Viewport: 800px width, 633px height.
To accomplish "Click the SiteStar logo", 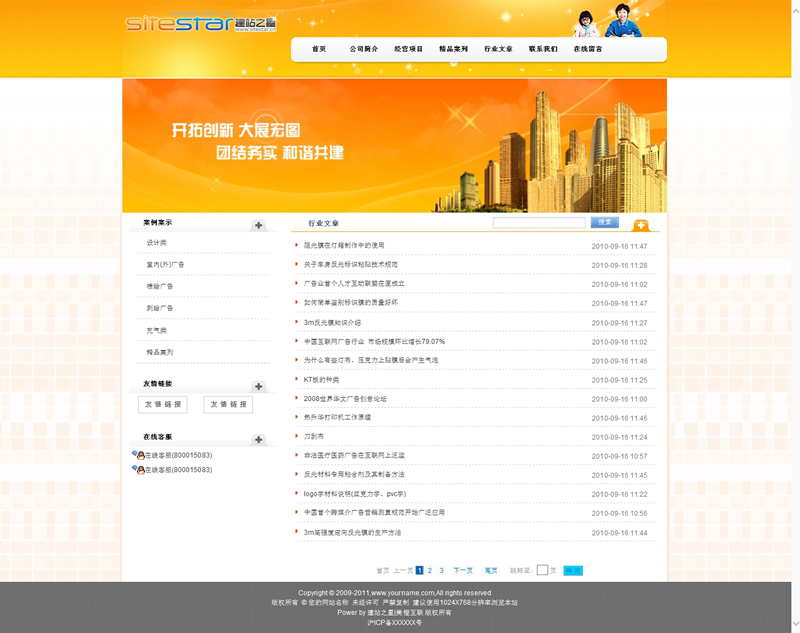I will point(200,23).
